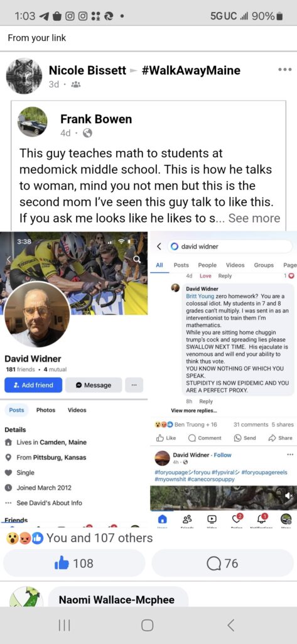Open Frank Bowen's profile name
Screen dimensions: 297x644
coord(97,119)
